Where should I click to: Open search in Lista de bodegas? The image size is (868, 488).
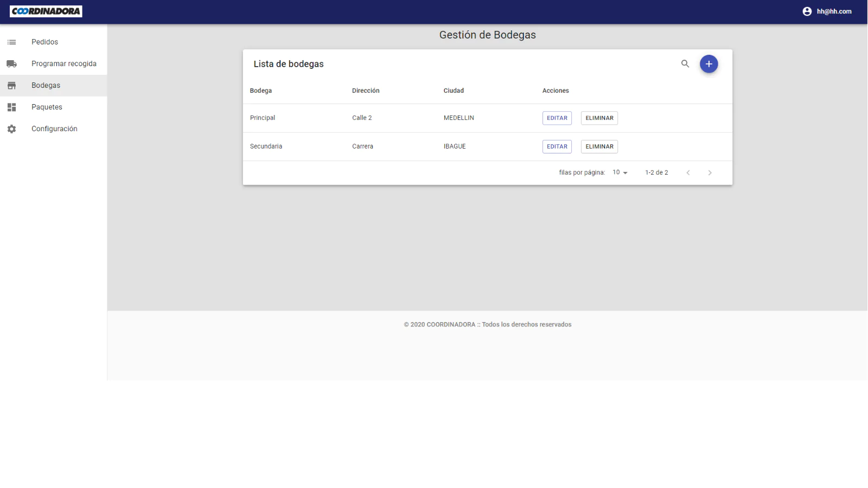point(685,64)
